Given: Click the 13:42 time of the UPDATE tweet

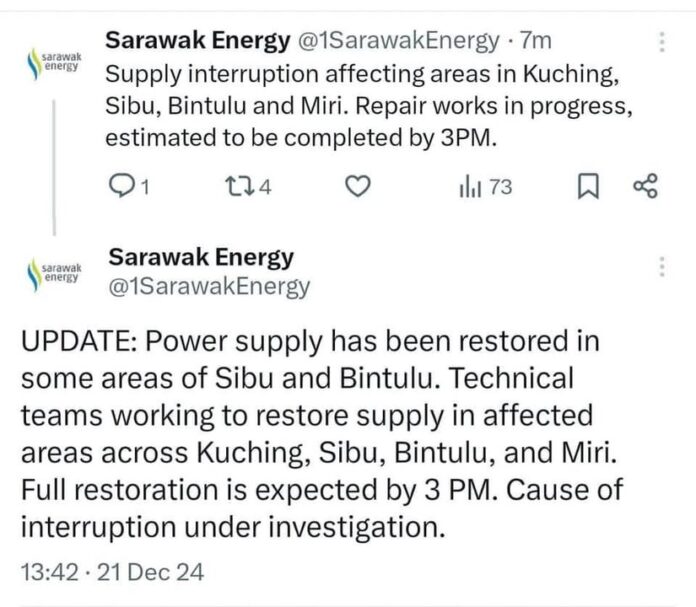Looking at the screenshot, I should [45, 574].
